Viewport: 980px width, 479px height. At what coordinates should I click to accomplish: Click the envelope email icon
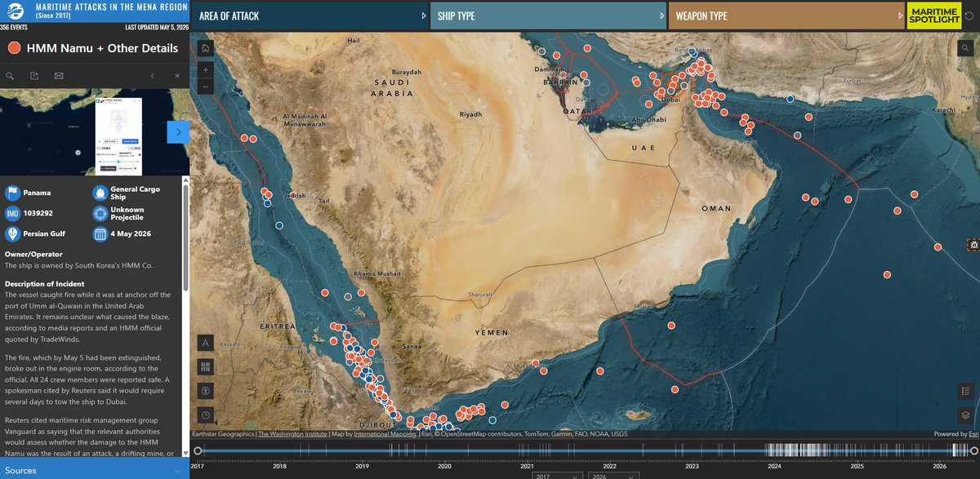[x=59, y=76]
